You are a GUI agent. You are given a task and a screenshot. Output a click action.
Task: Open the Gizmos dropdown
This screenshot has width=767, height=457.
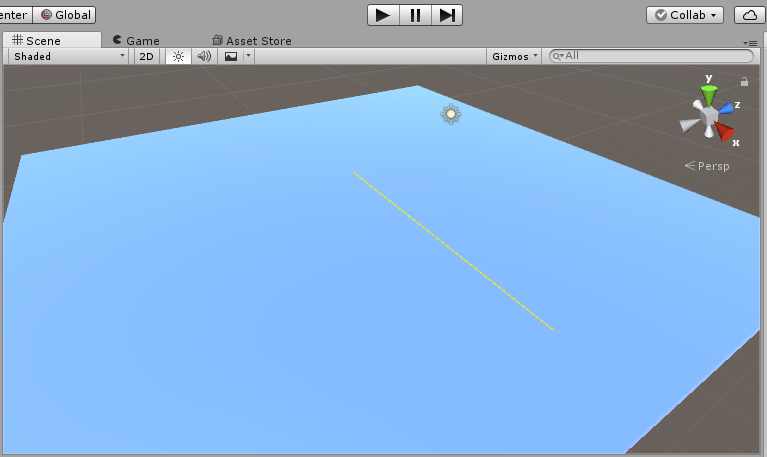pyautogui.click(x=514, y=56)
